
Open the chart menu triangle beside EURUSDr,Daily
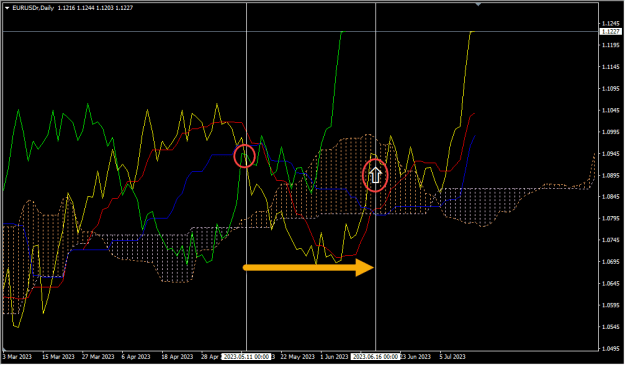(7, 8)
